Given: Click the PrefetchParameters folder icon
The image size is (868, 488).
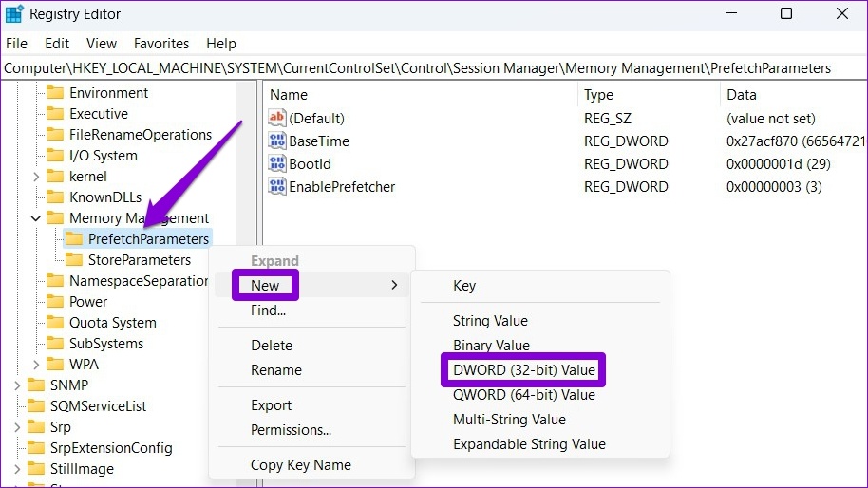Looking at the screenshot, I should tap(74, 239).
